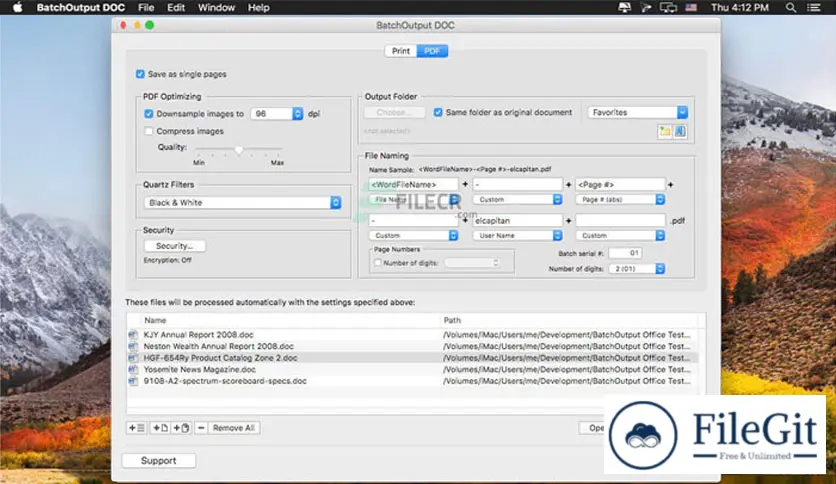Click the Page # naming field

[620, 184]
